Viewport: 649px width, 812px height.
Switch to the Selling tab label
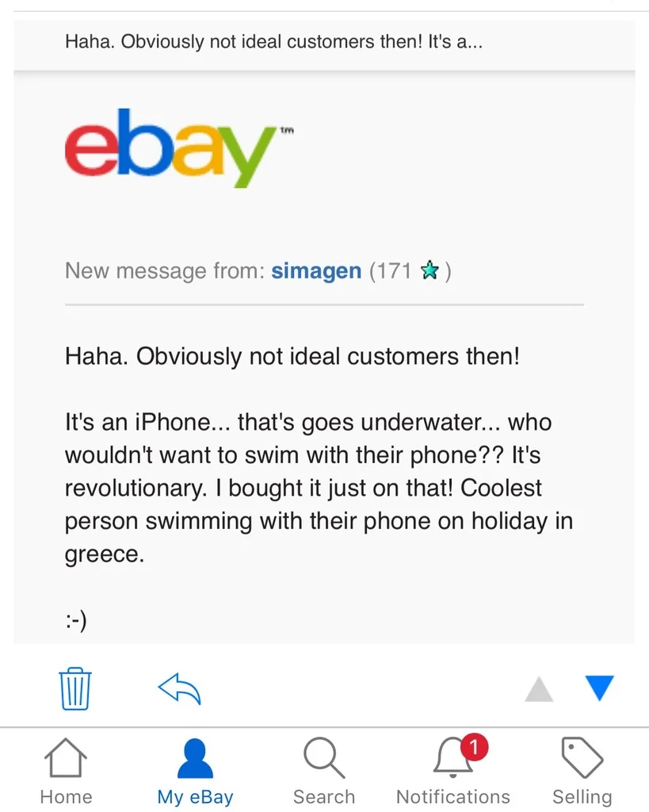point(582,797)
